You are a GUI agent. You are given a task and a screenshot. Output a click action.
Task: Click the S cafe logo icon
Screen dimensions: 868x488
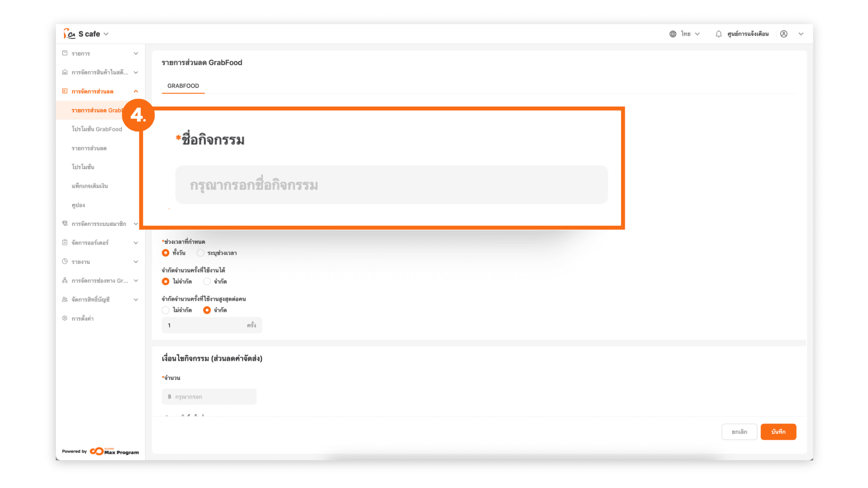pos(69,34)
